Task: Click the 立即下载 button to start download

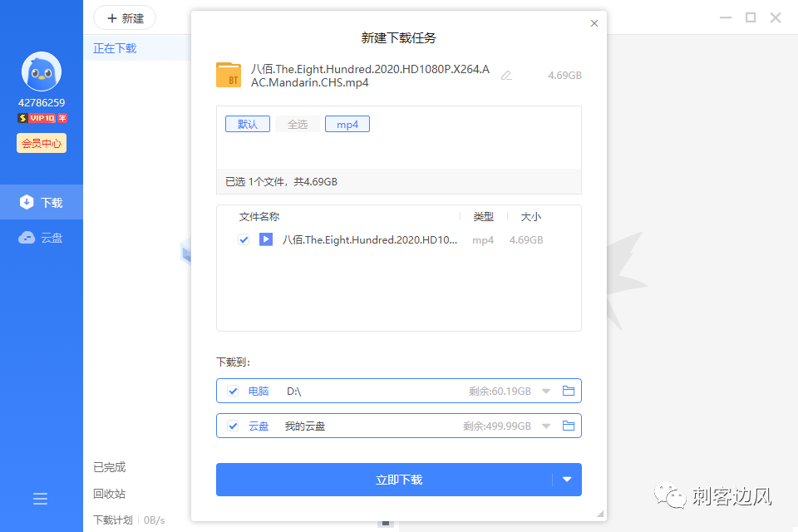Action: click(x=391, y=480)
